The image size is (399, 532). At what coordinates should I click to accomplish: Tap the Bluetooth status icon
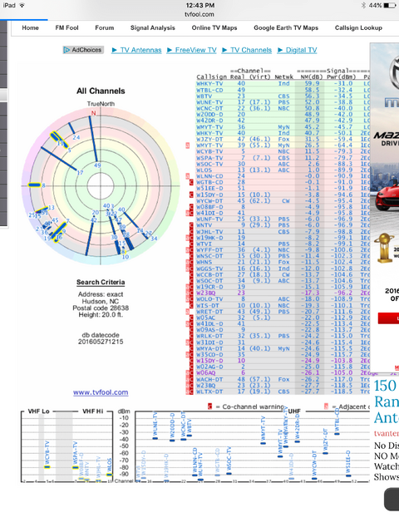click(x=363, y=5)
